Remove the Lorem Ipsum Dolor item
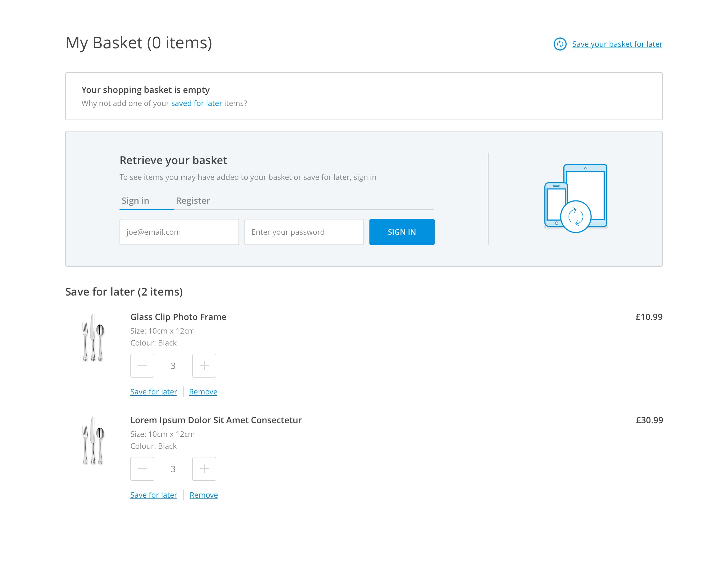The width and height of the screenshot is (728, 565). (x=203, y=495)
